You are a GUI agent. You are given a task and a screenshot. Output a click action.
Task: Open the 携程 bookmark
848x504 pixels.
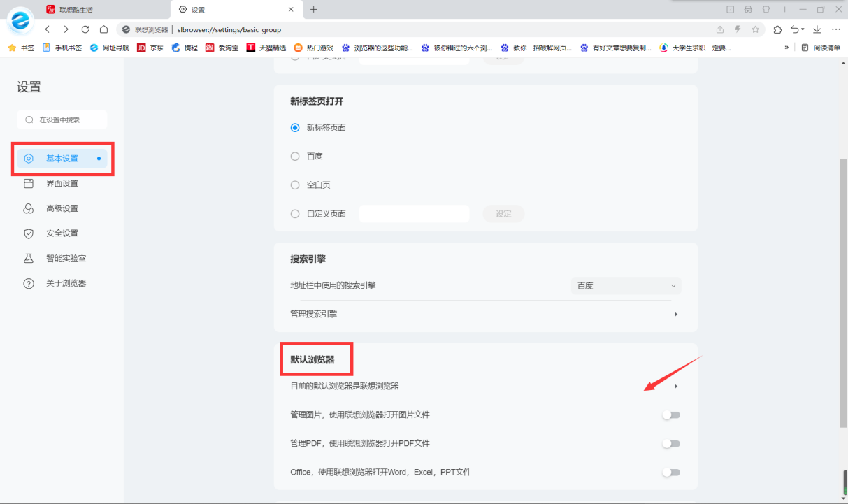(x=185, y=48)
